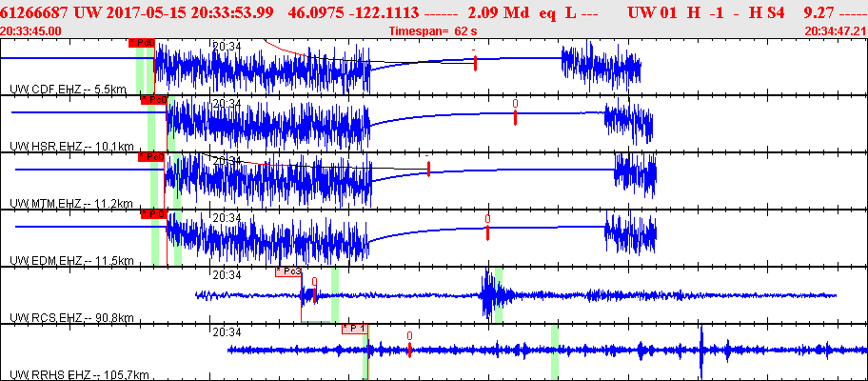The height and width of the screenshot is (381, 868).
Task: Click the end time 20:34:47.21
Action: pyautogui.click(x=836, y=31)
